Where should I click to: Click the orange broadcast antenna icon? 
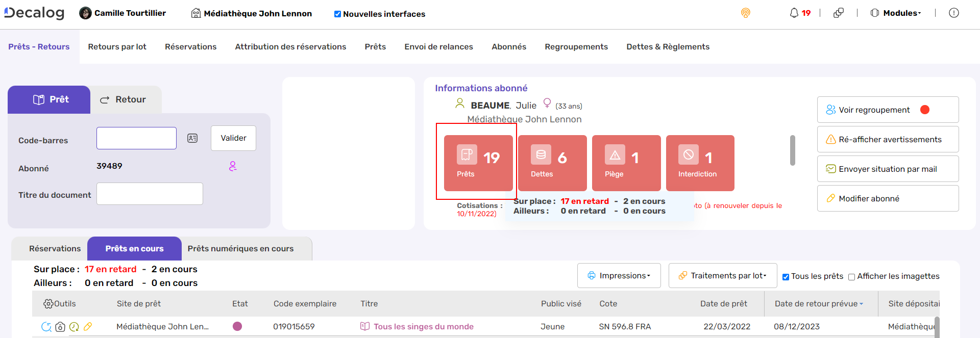746,13
